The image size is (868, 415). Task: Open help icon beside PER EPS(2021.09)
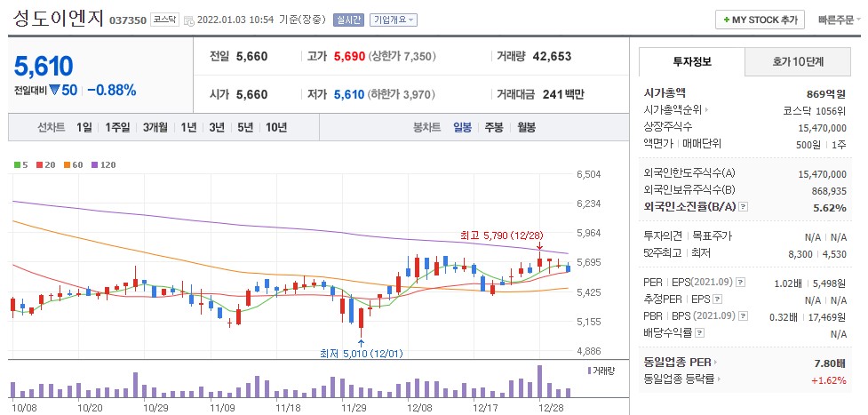[x=741, y=283]
